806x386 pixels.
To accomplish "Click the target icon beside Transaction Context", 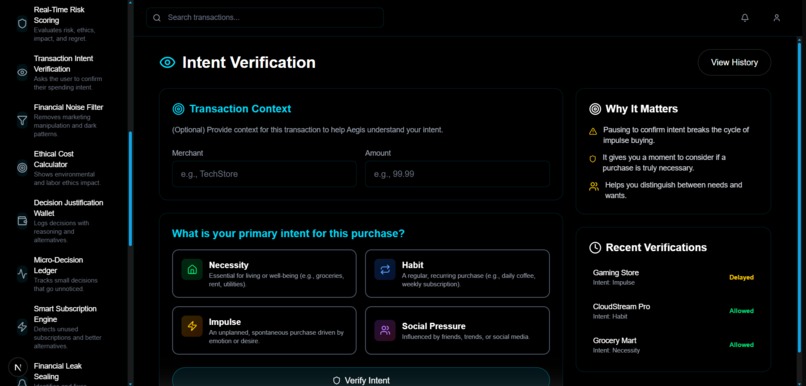I will (178, 109).
